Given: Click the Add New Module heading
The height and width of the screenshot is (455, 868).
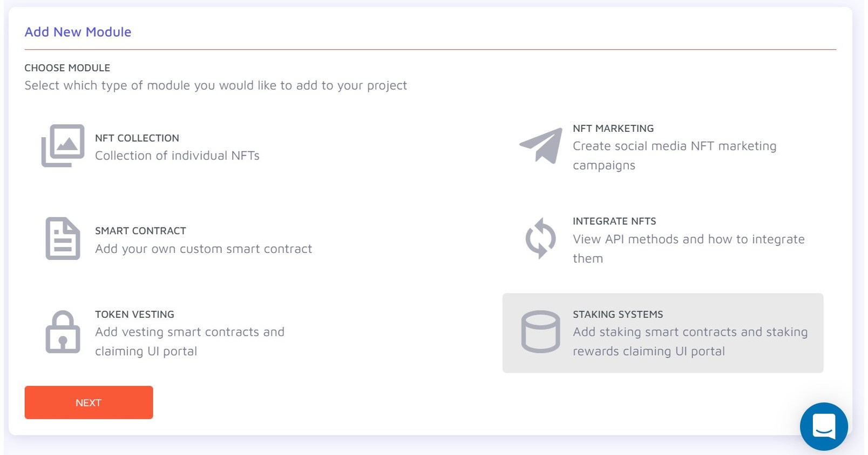Looking at the screenshot, I should (x=77, y=32).
